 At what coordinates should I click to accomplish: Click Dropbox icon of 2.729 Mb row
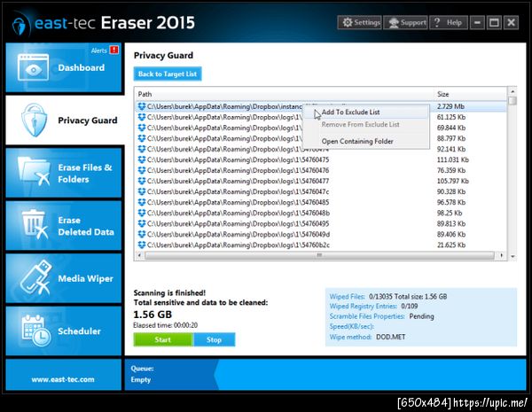(x=142, y=106)
